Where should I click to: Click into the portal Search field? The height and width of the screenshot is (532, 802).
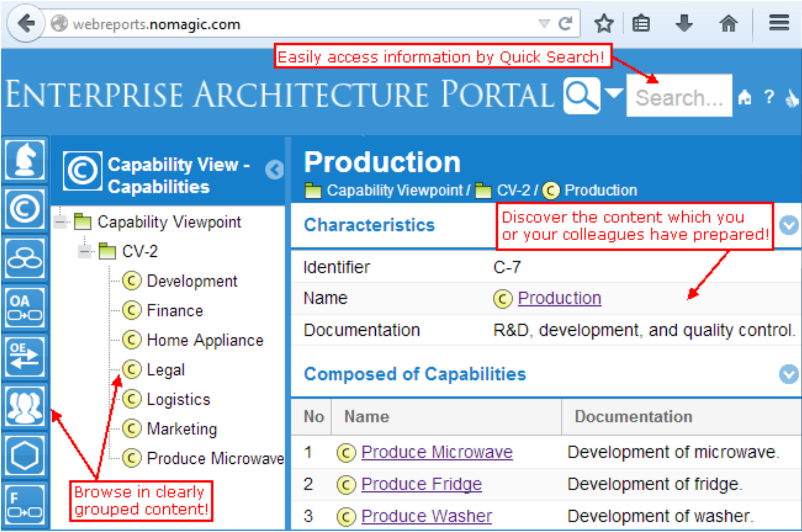coord(679,96)
